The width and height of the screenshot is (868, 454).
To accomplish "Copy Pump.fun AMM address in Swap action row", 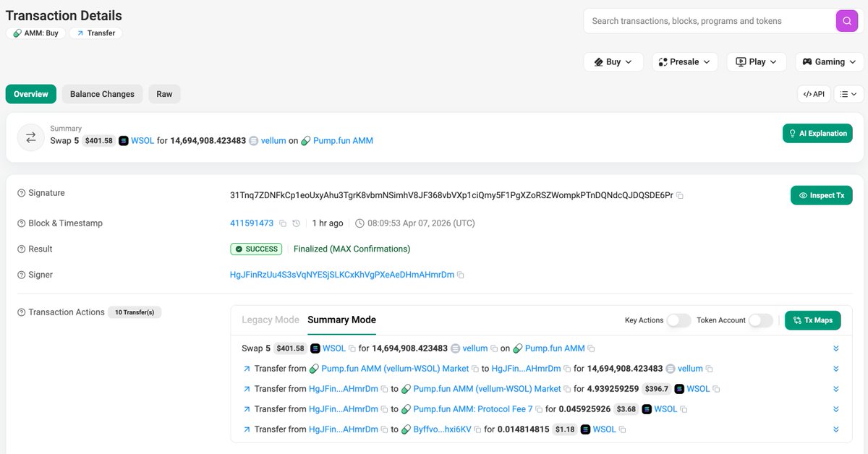I will pyautogui.click(x=591, y=348).
